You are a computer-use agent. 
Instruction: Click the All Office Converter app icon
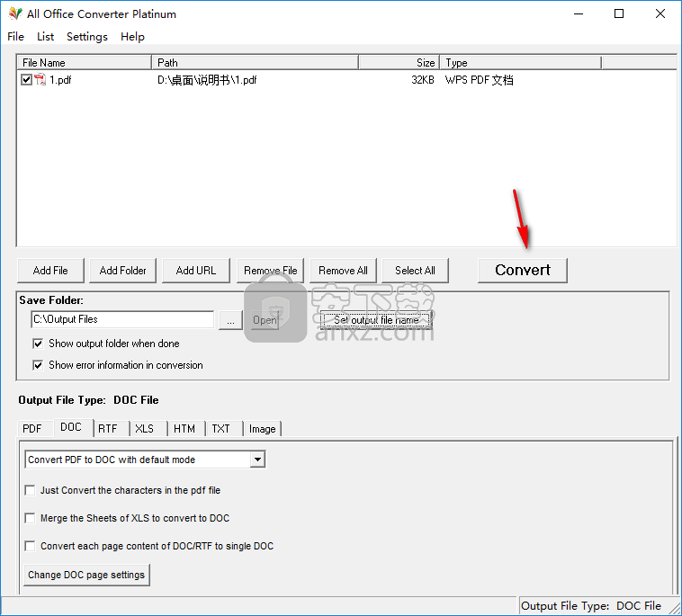(x=15, y=13)
